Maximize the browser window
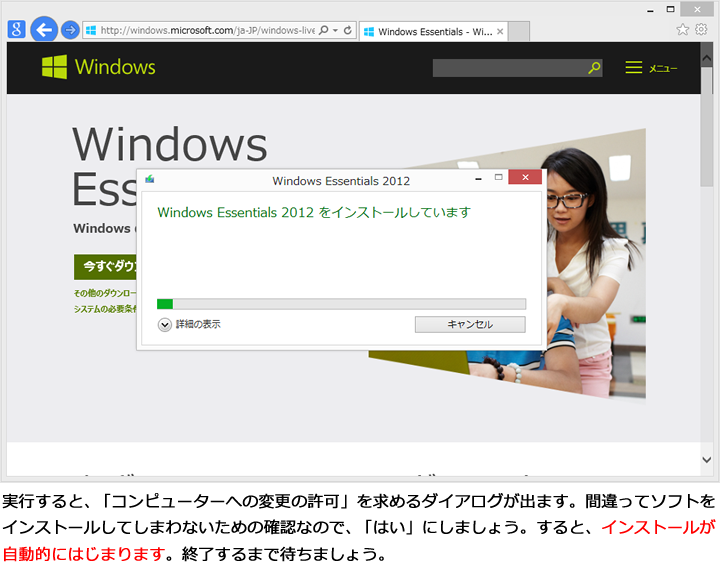 click(x=670, y=9)
